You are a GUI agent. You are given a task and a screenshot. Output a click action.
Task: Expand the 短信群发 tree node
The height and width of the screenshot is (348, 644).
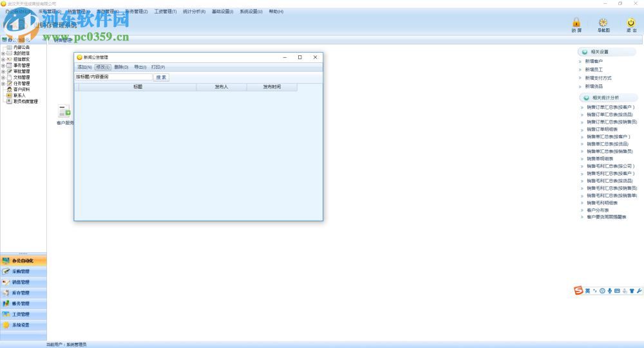point(3,60)
